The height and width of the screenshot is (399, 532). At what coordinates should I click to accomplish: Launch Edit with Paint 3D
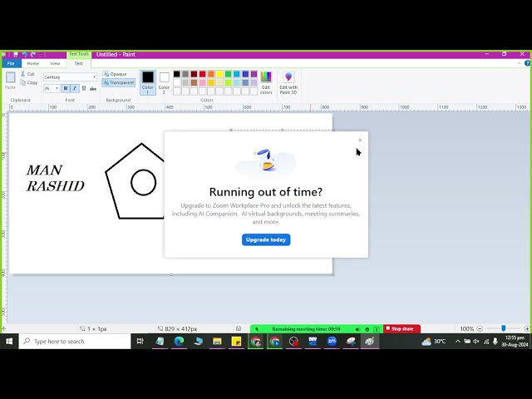point(288,81)
